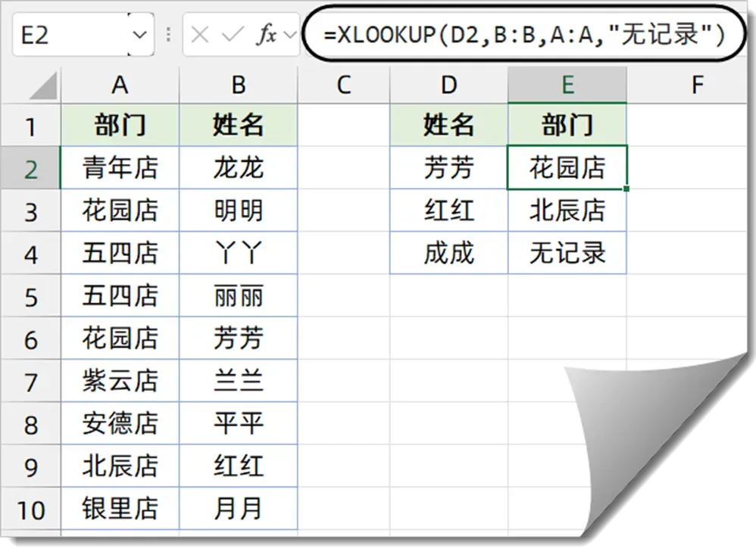Click cell '成成'
Viewport: 756px width, 555px height.
pos(449,253)
